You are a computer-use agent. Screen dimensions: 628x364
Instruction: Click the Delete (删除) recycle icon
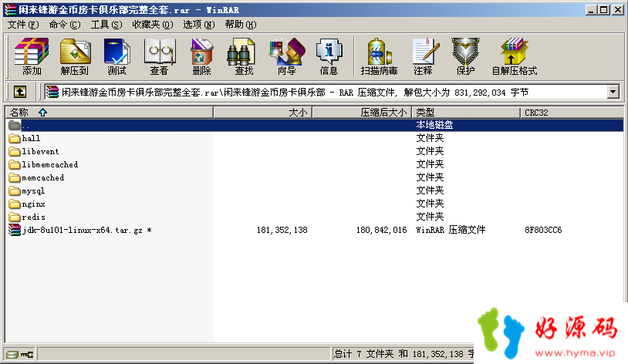coord(201,56)
